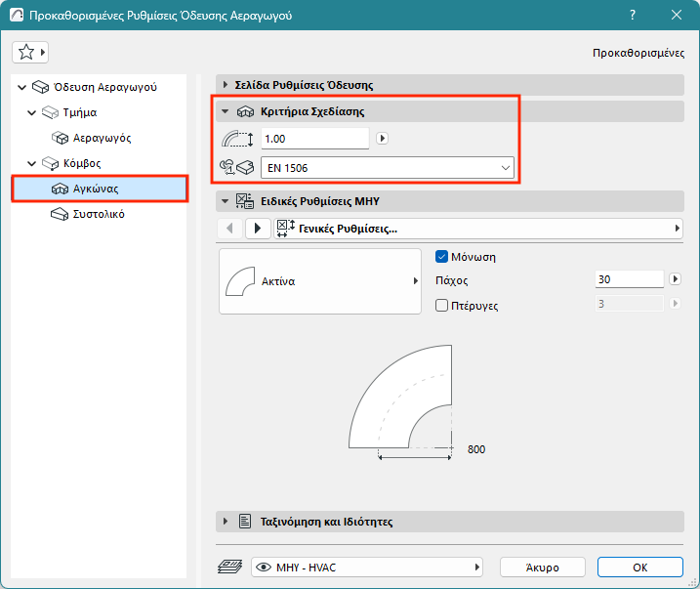
Task: Click the transition icon beside Συστολικό
Action: pyautogui.click(x=60, y=214)
